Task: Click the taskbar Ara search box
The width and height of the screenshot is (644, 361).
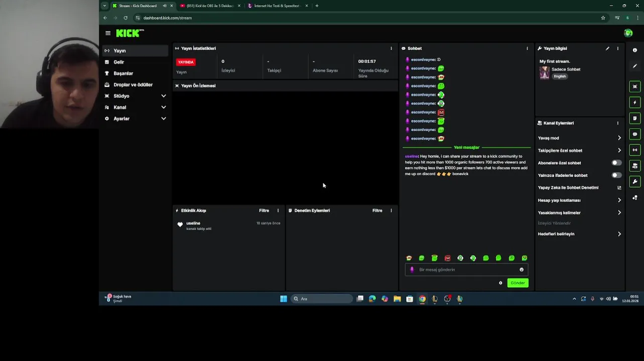Action: point(322,299)
